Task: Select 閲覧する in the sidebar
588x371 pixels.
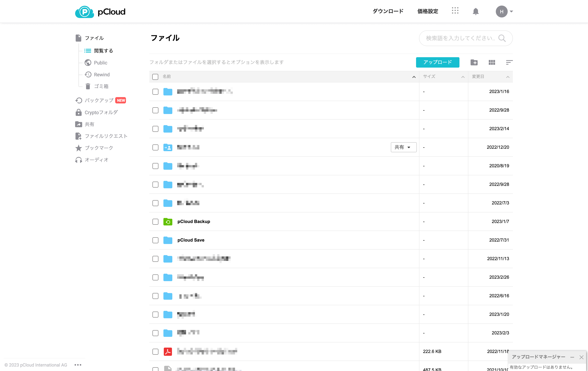Action: tap(99, 51)
